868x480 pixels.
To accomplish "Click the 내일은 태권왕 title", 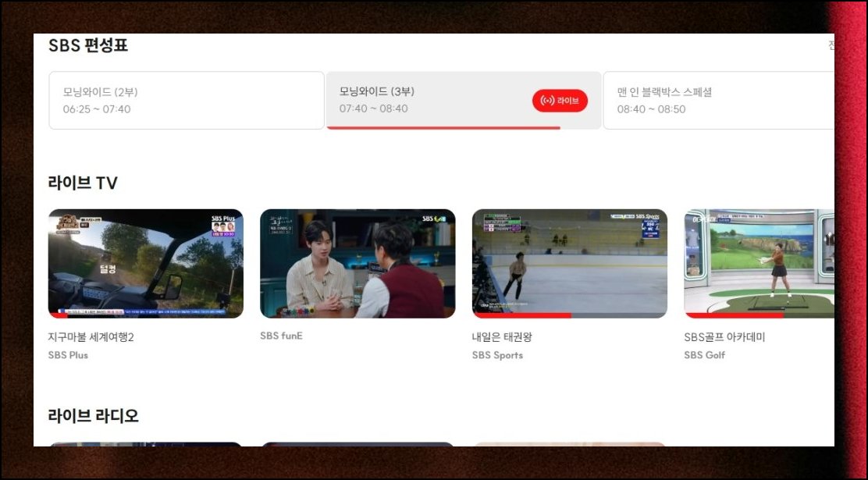I will (x=502, y=337).
